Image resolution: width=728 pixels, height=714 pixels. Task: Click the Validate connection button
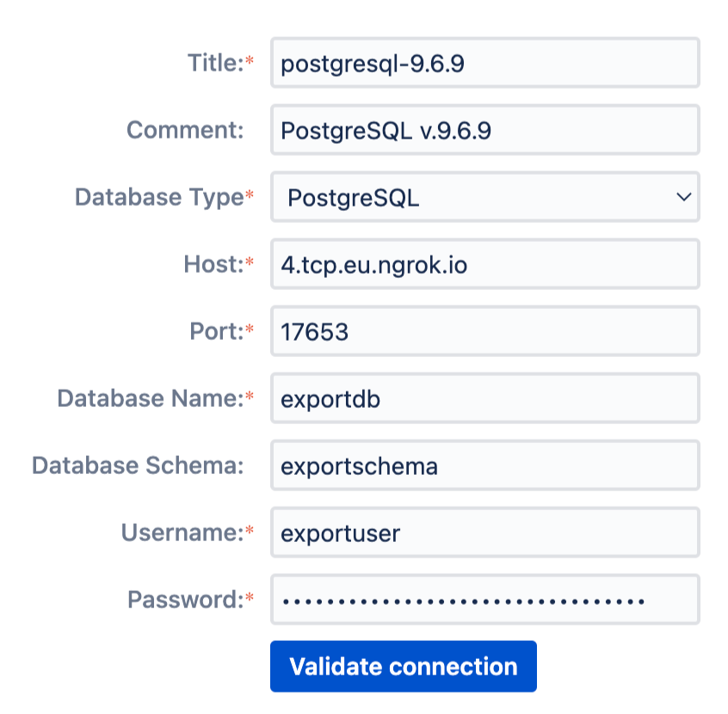(404, 666)
